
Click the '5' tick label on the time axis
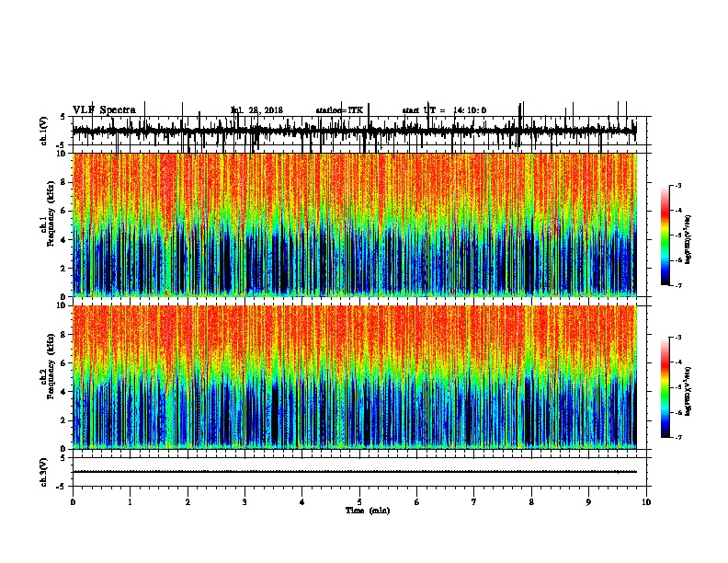(359, 502)
